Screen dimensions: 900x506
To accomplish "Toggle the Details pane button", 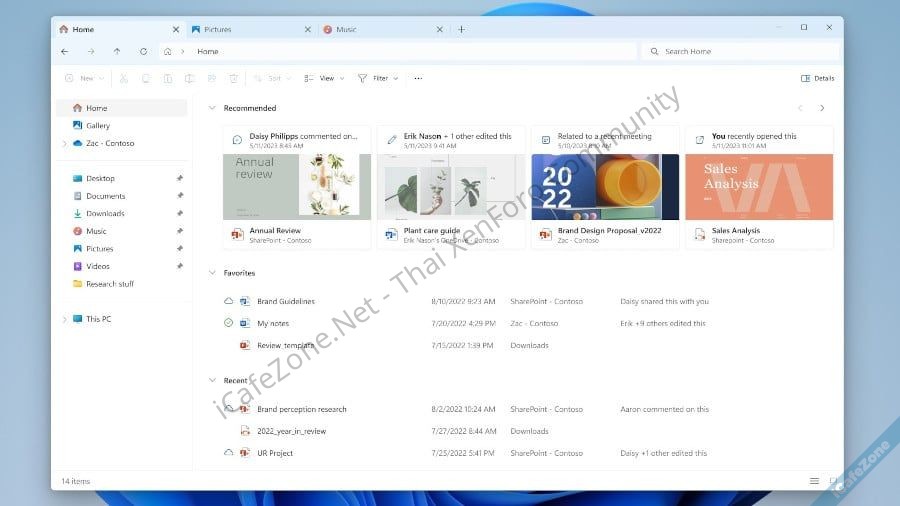I will point(817,78).
